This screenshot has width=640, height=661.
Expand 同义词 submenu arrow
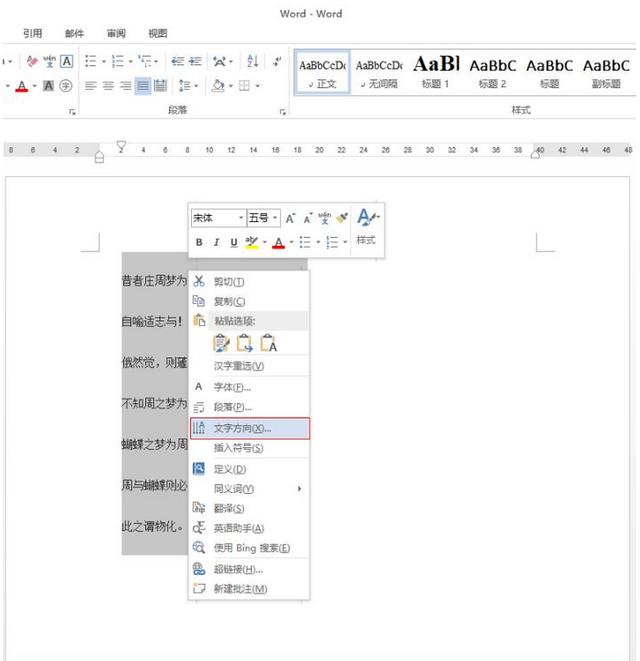pyautogui.click(x=299, y=489)
